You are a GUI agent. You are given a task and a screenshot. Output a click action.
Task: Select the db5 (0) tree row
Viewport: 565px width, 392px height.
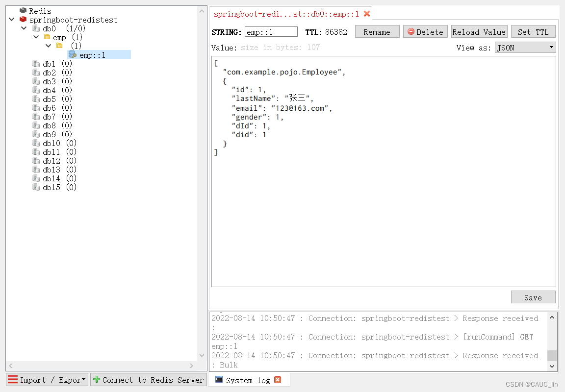[x=57, y=99]
